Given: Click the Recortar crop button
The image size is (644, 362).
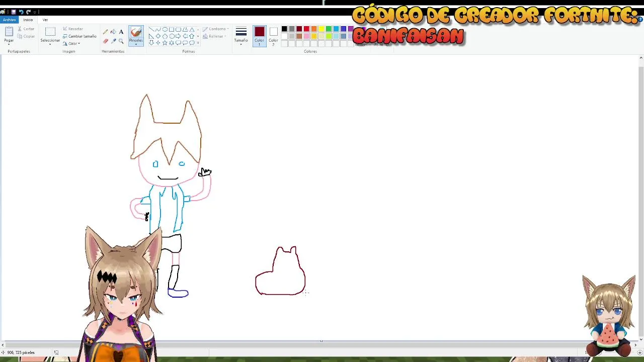Looking at the screenshot, I should (73, 29).
